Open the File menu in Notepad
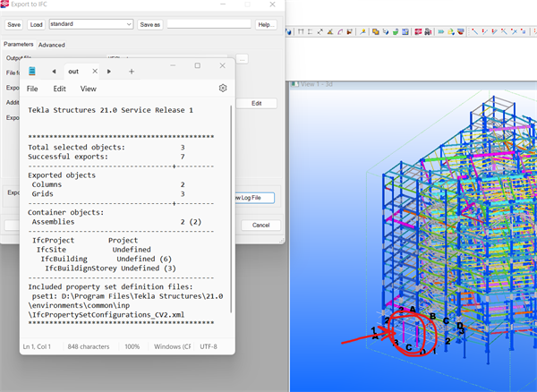 (x=32, y=89)
